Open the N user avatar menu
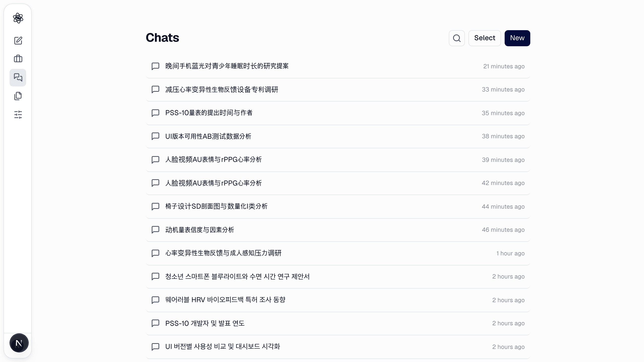644x362 pixels. click(19, 343)
